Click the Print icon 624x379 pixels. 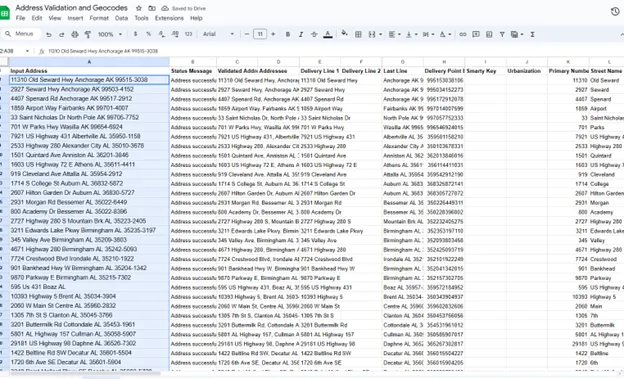75,35
